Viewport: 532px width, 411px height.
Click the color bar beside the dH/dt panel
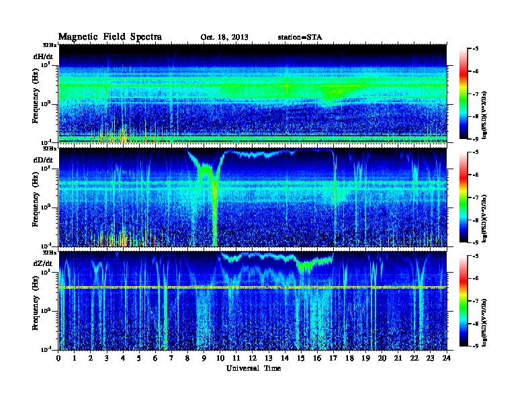[463, 94]
